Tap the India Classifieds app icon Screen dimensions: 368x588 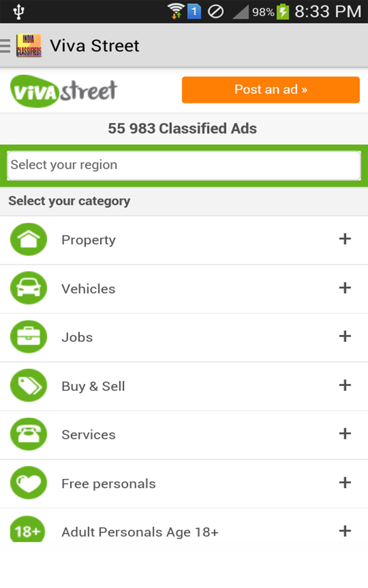click(x=29, y=46)
